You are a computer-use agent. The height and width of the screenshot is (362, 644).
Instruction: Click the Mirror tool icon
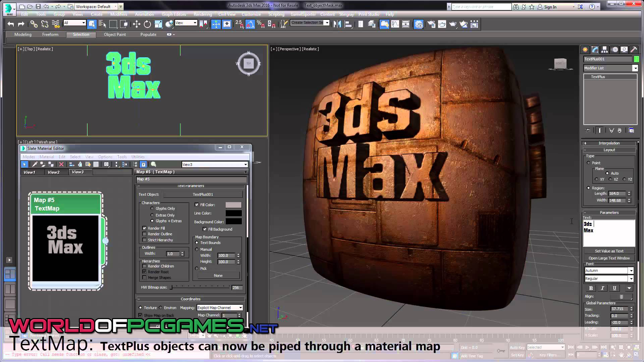[337, 24]
